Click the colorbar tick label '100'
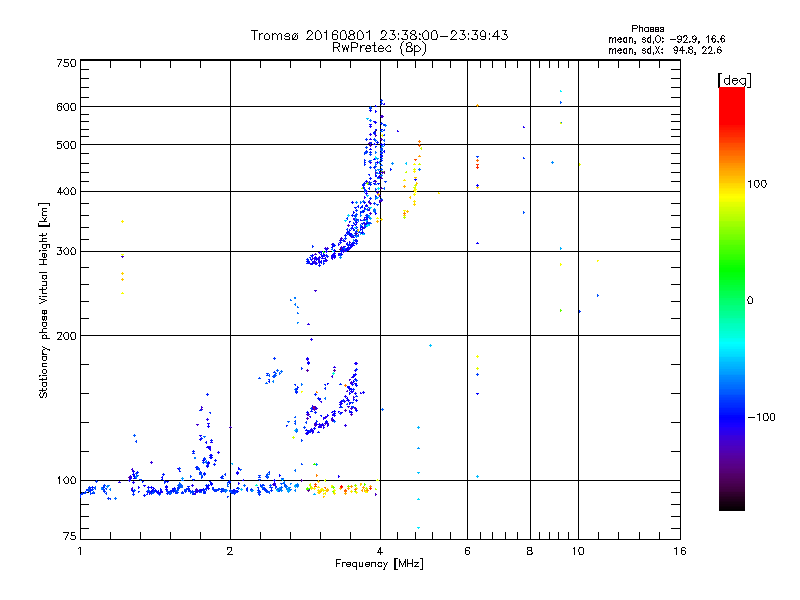The width and height of the screenshot is (800, 600). tap(757, 184)
